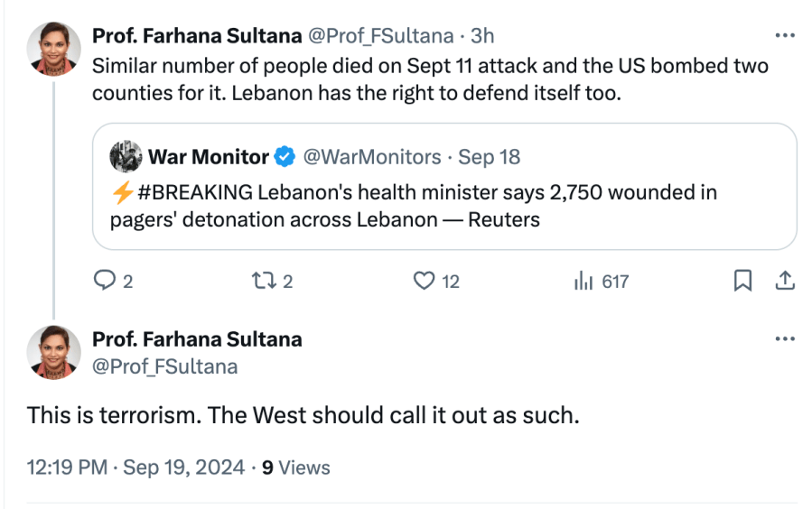Click War Monitor verified badge
The image size is (812, 509).
[x=285, y=157]
